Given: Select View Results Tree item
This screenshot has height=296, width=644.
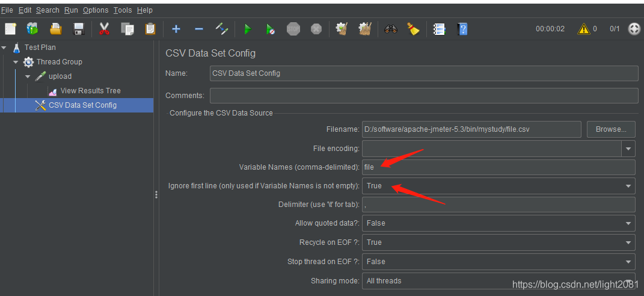Looking at the screenshot, I should tap(90, 91).
